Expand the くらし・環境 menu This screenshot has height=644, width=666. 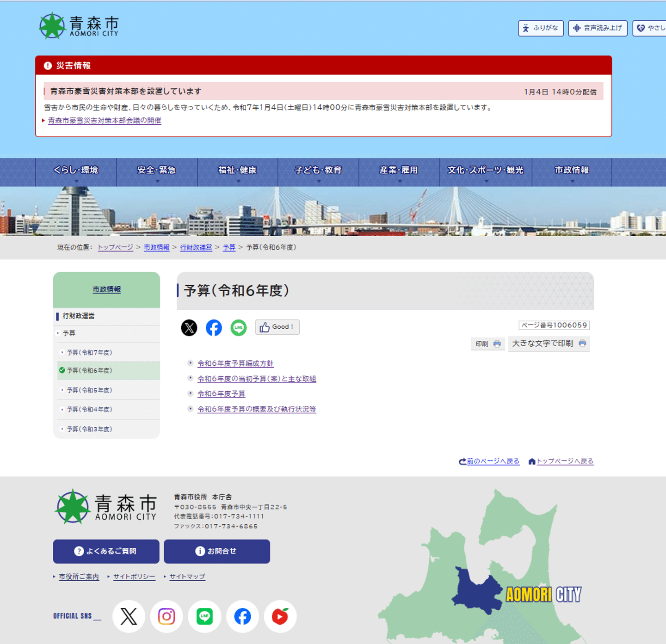point(76,172)
